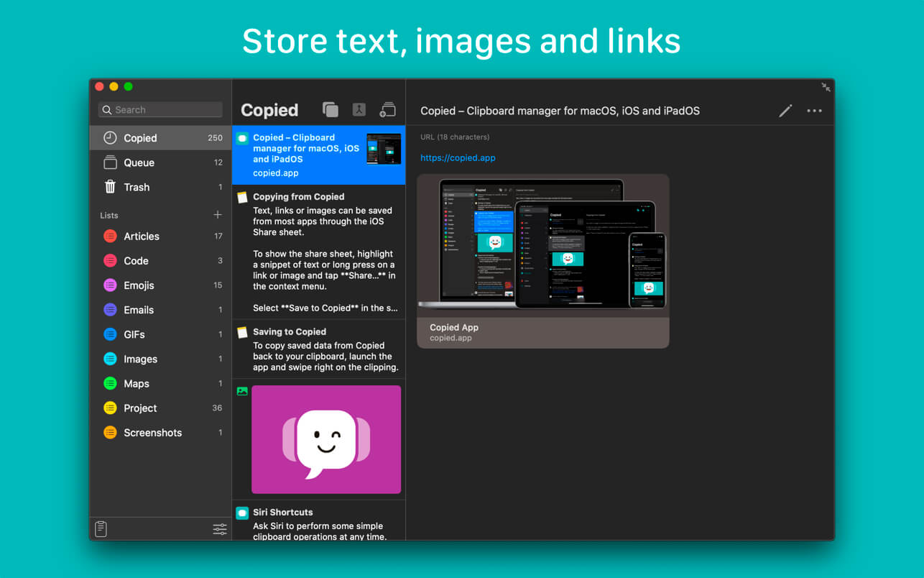Viewport: 924px width, 578px height.
Task: Click the Search field
Action: point(160,110)
